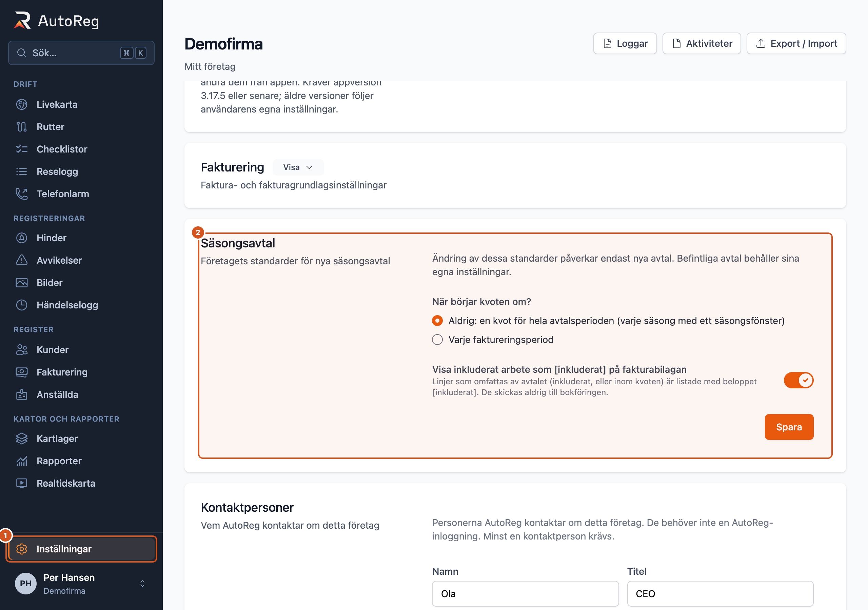Select the 'Aldrig: en kvot' radio option
The height and width of the screenshot is (610, 868).
[437, 321]
